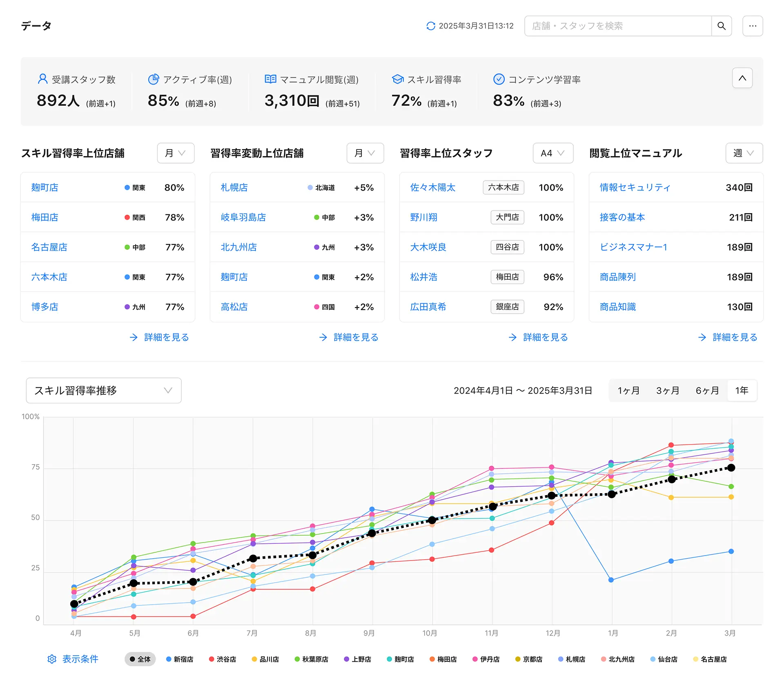
Task: Open 博多店 in the top stores list
Action: (45, 307)
